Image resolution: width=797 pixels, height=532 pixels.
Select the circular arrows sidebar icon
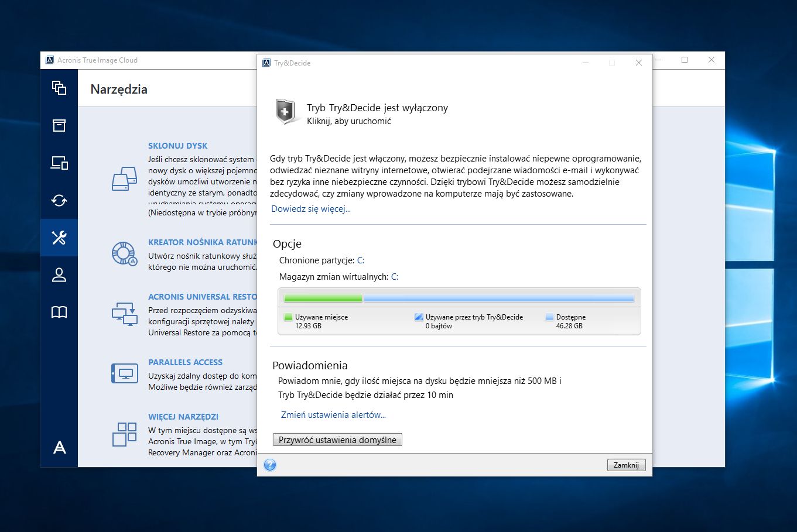click(x=59, y=200)
